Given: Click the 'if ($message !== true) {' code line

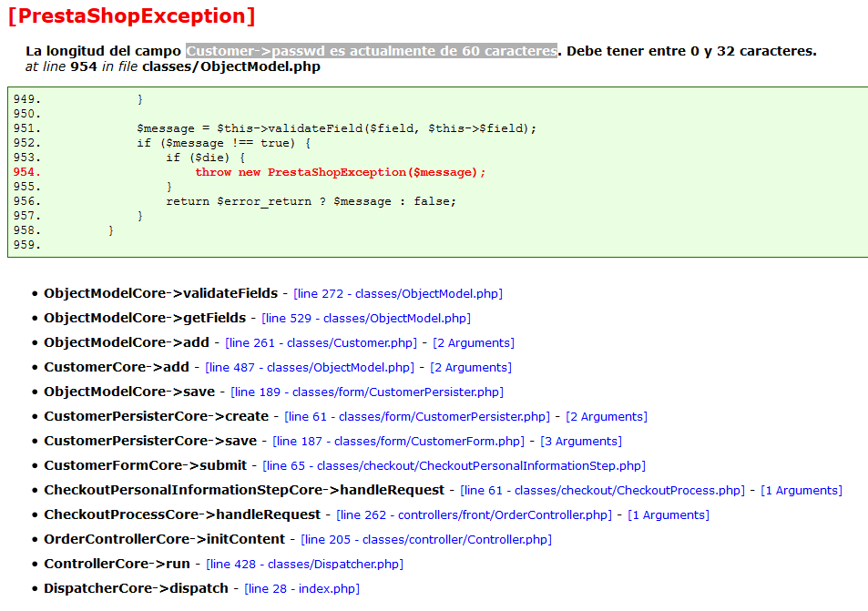Looking at the screenshot, I should tap(224, 143).
